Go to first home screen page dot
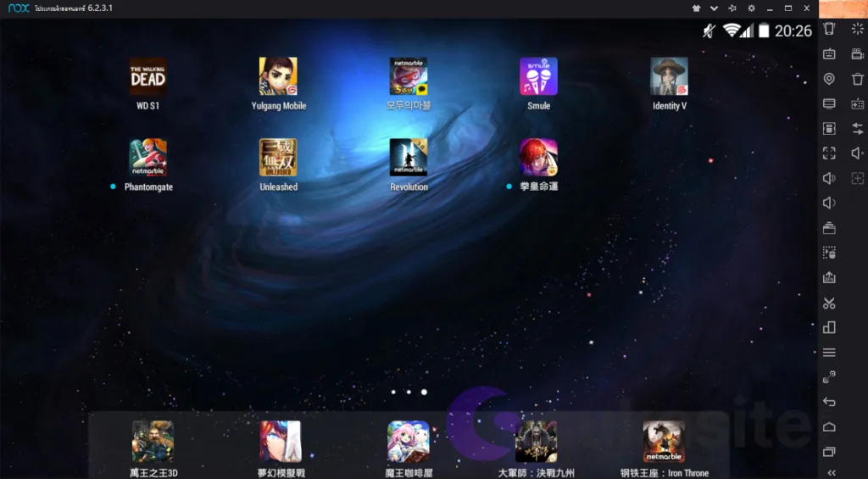The height and width of the screenshot is (479, 868). [x=393, y=392]
